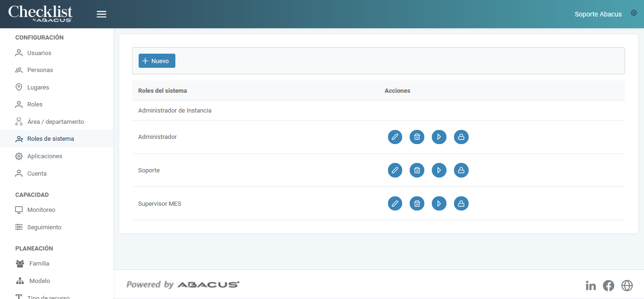Image resolution: width=644 pixels, height=299 pixels.
Task: Delete the Soporte role via trash icon
Action: coord(417,170)
